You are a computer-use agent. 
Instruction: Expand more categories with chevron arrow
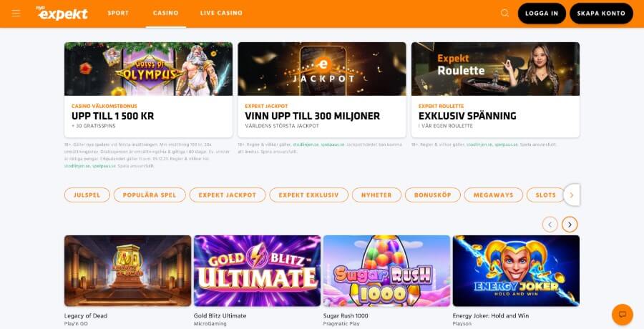571,195
